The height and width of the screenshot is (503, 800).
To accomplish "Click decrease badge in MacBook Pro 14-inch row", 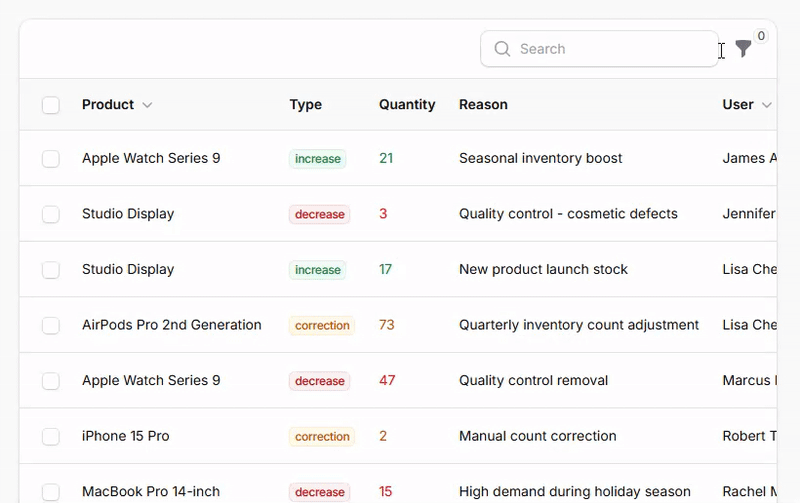I will 319,492.
